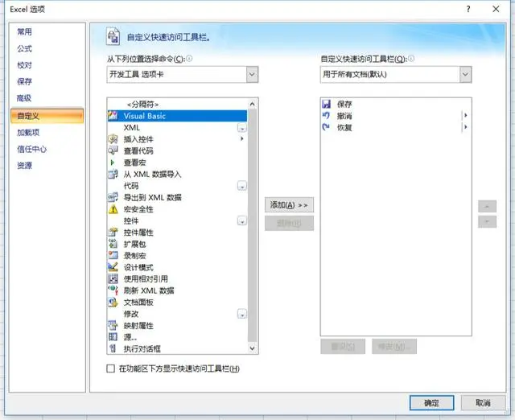Open the 开发工具 选项卡 command source dropdown
The image size is (515, 420).
click(x=252, y=75)
